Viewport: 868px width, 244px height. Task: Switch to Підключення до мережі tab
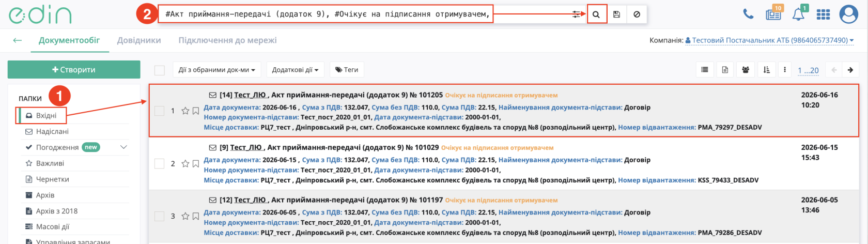[227, 40]
